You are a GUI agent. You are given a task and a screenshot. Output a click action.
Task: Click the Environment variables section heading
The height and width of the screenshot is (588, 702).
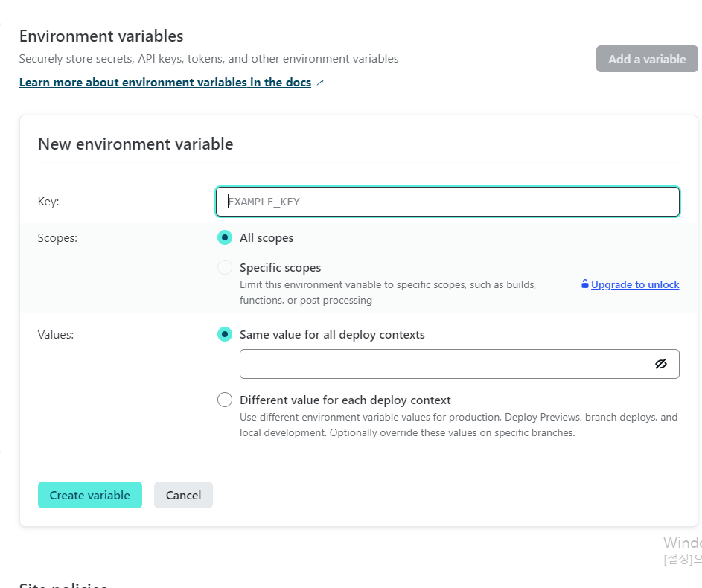click(101, 36)
